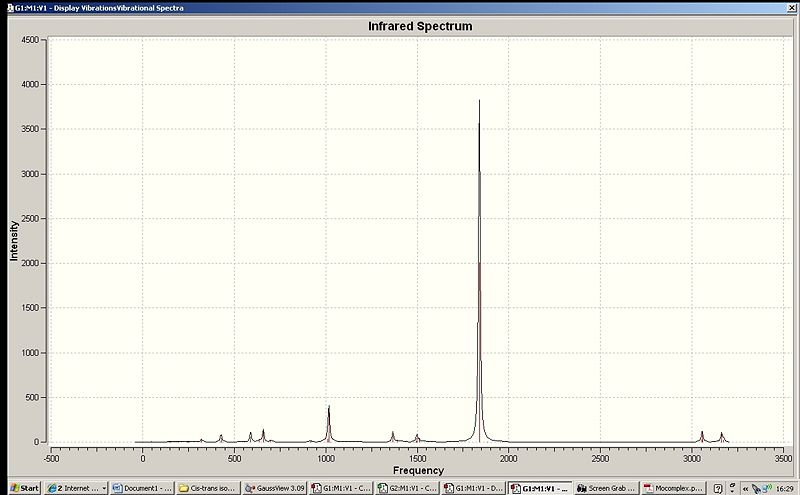This screenshot has width=800, height=495.
Task: Switch to first G1:M1:V1 - C... taskbar window
Action: tap(341, 488)
